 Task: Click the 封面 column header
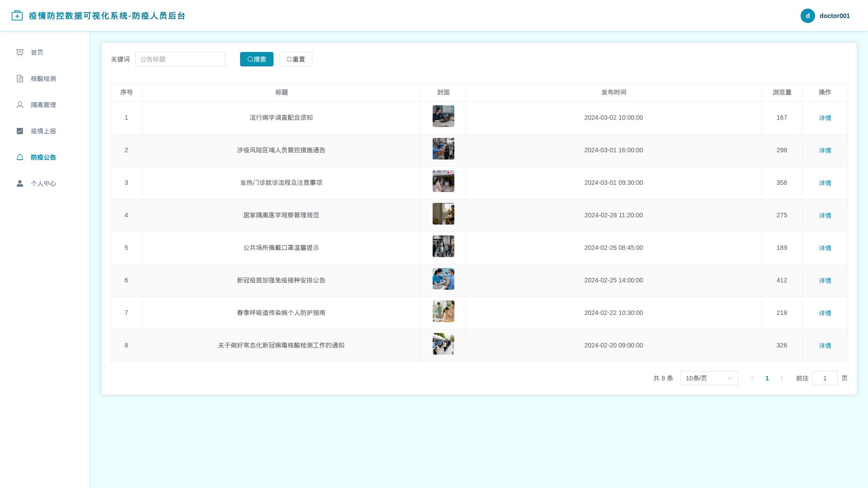(443, 92)
